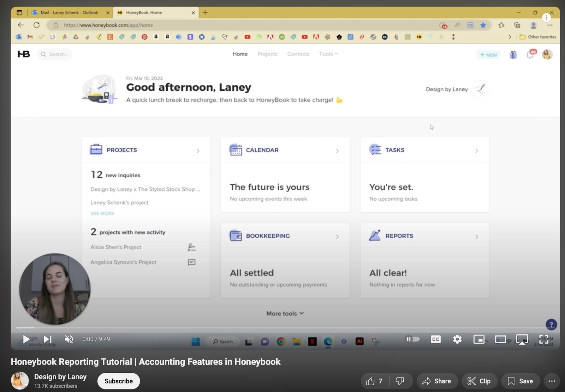565x392 pixels.
Task: Dislike the video with thumbs down
Action: (400, 381)
